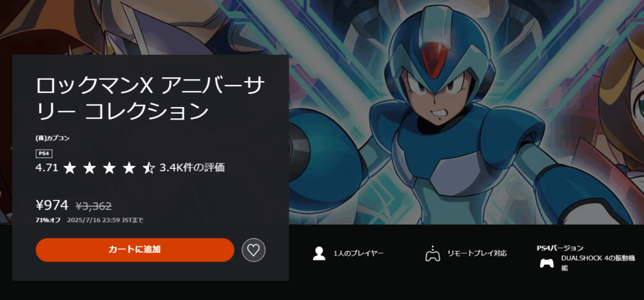Open the 3.4K件の評価 ratings link
Viewport: 644px width, 300px height.
click(x=192, y=168)
